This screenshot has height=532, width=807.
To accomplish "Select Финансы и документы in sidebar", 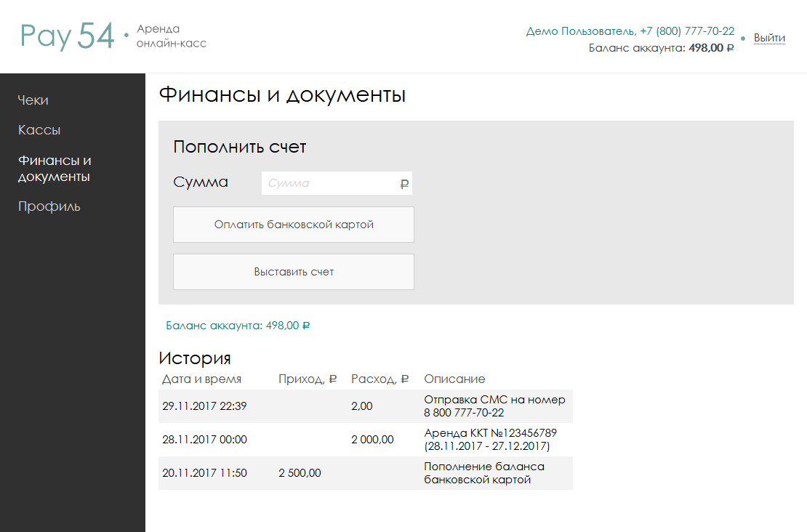I will click(x=55, y=168).
